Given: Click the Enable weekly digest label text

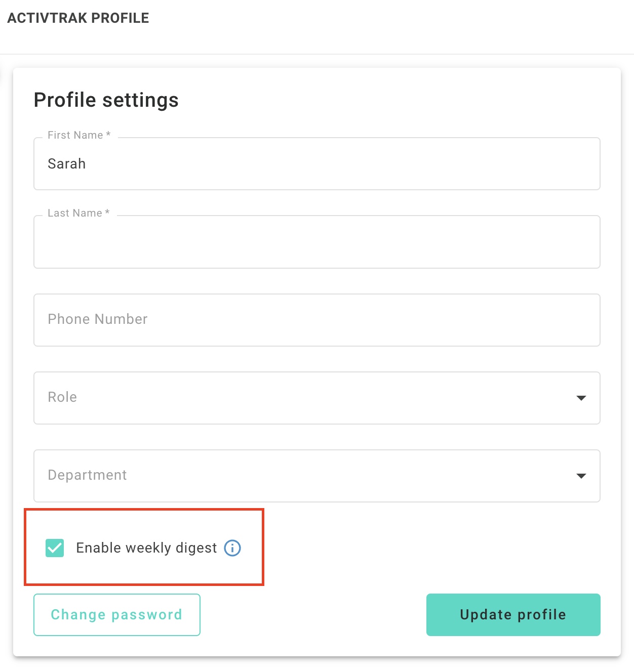Looking at the screenshot, I should [146, 548].
